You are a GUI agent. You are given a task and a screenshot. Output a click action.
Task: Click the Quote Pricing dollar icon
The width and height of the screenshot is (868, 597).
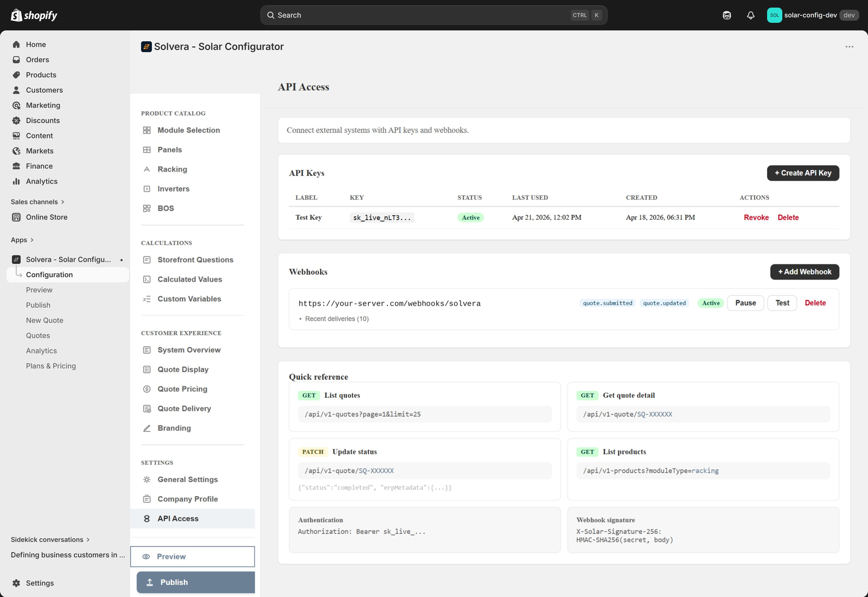[x=146, y=389]
